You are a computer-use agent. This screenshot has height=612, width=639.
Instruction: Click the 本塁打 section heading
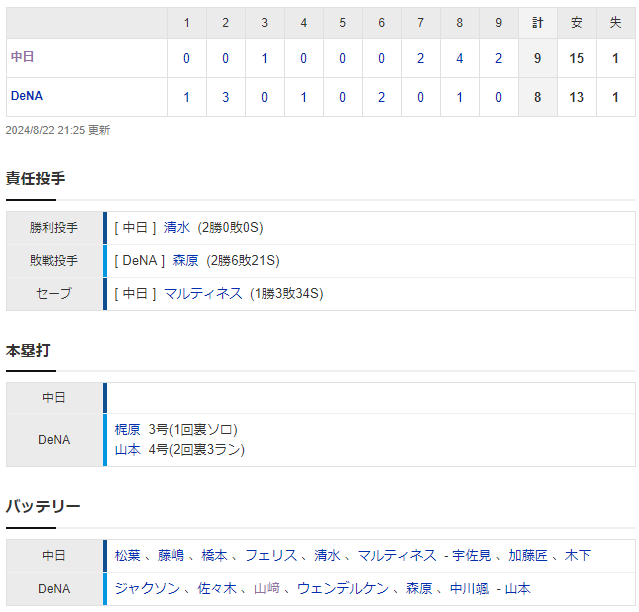28,350
